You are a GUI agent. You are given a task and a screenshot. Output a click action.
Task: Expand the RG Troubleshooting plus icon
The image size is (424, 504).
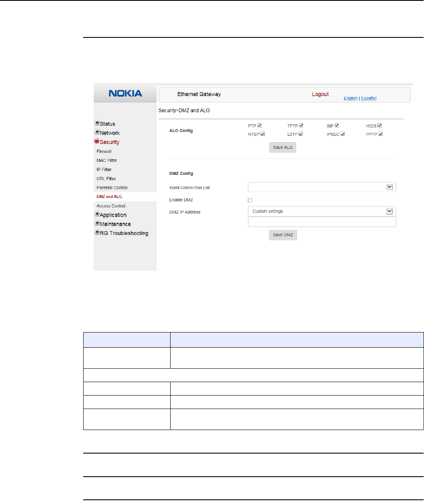tap(97, 232)
